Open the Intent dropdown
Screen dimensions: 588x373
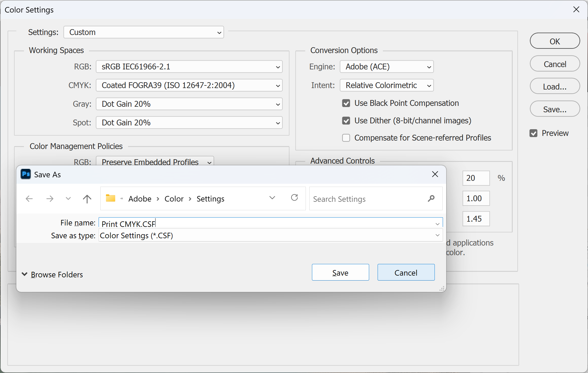(387, 85)
